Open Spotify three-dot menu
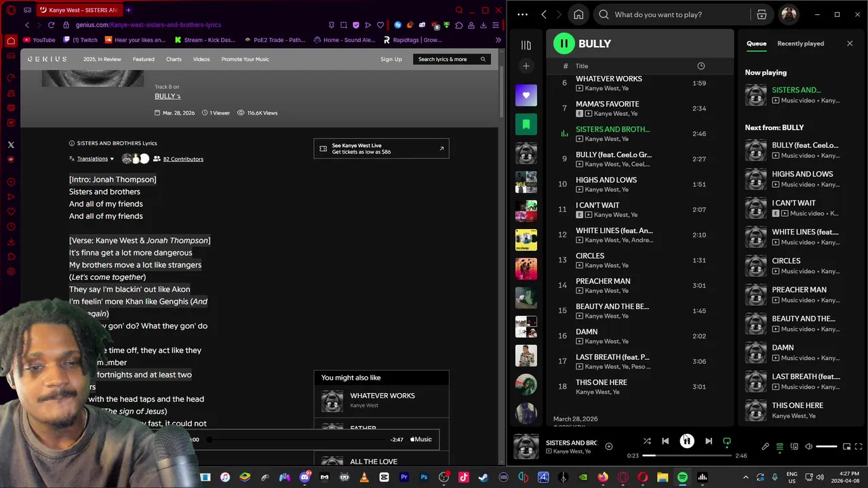Image resolution: width=868 pixels, height=488 pixels. pyautogui.click(x=522, y=14)
